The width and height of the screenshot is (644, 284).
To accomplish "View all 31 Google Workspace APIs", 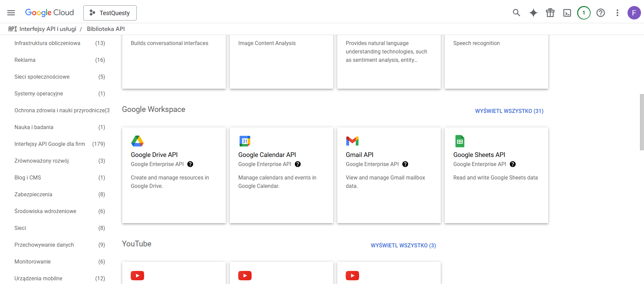I will click(509, 111).
